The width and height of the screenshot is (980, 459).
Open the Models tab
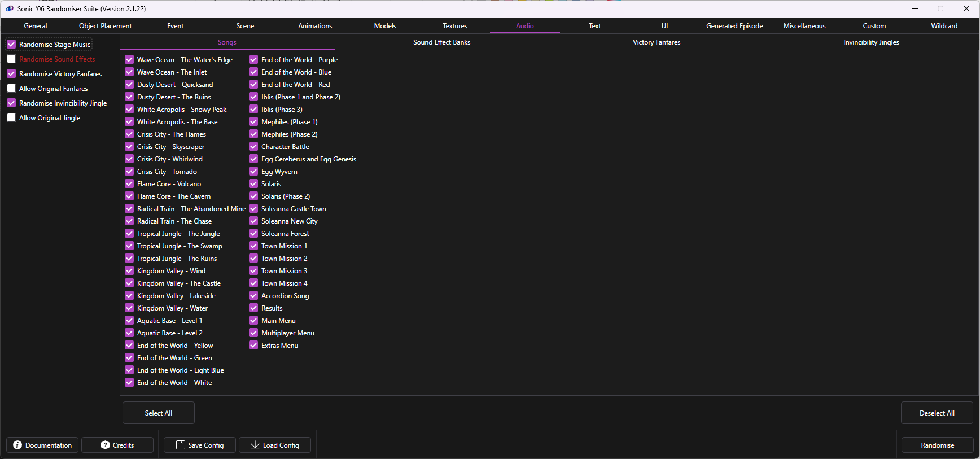pyautogui.click(x=385, y=26)
